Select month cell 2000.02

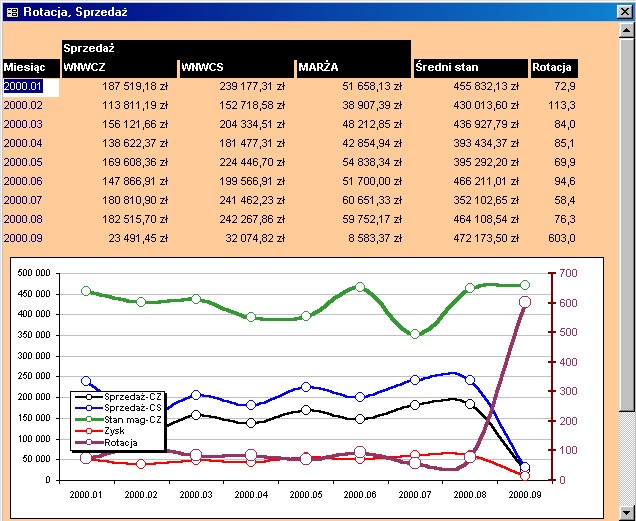point(23,105)
